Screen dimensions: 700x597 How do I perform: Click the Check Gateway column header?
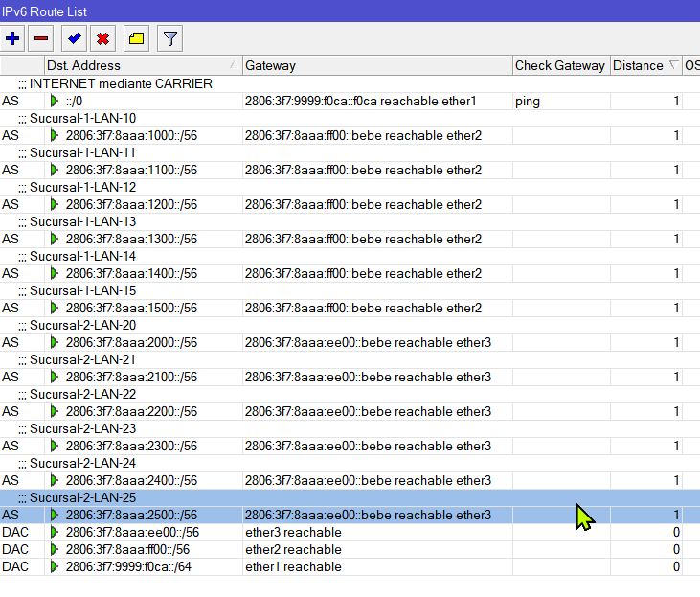pyautogui.click(x=560, y=65)
